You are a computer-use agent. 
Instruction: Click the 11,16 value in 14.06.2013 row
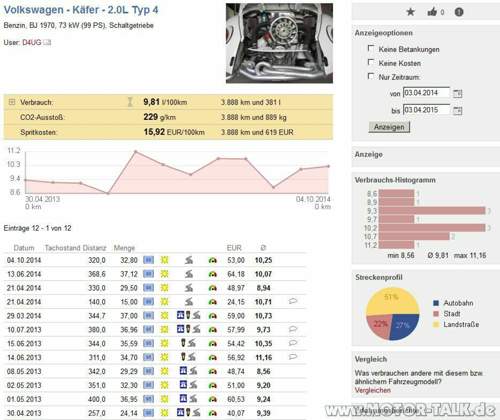coord(264,357)
